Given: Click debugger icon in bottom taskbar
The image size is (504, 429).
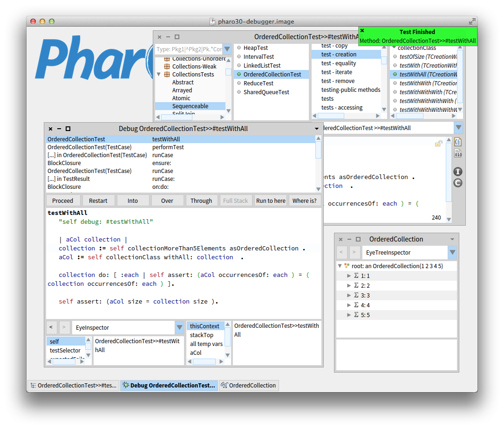Looking at the screenshot, I should click(126, 385).
